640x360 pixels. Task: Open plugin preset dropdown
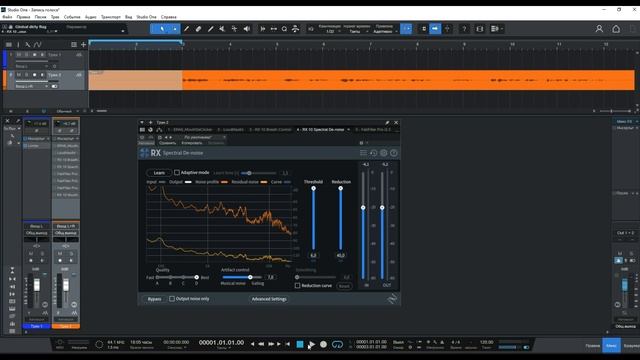[x=224, y=138]
